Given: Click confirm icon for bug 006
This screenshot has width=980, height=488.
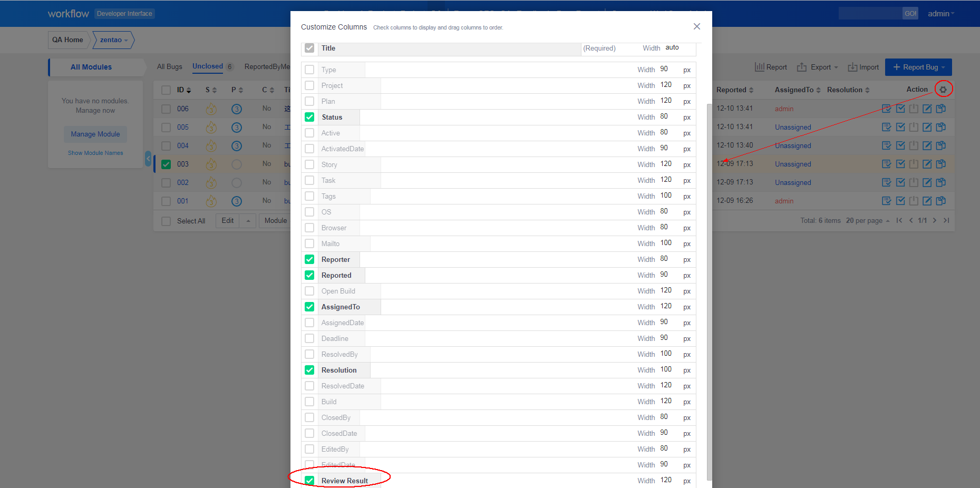Looking at the screenshot, I should click(887, 109).
